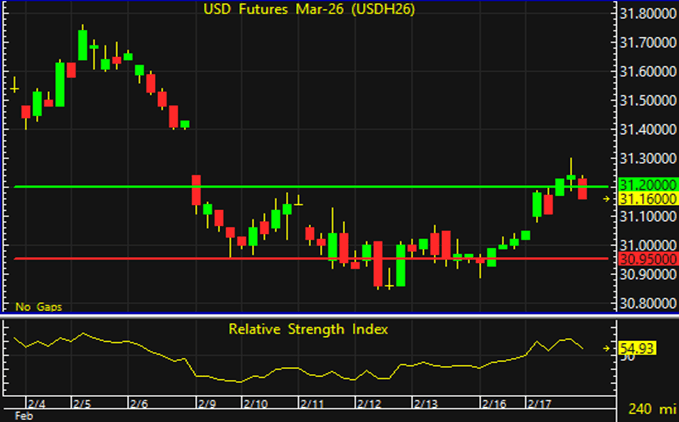Click the last red candlestick on 2/17
Viewport: 679px width, 422px height.
pos(583,188)
